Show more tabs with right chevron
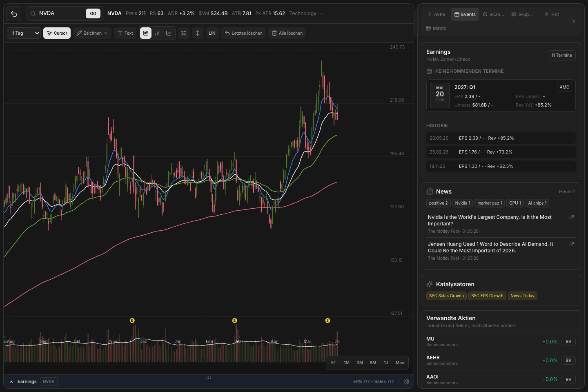Viewport: 588px width, 392px height. click(x=573, y=21)
